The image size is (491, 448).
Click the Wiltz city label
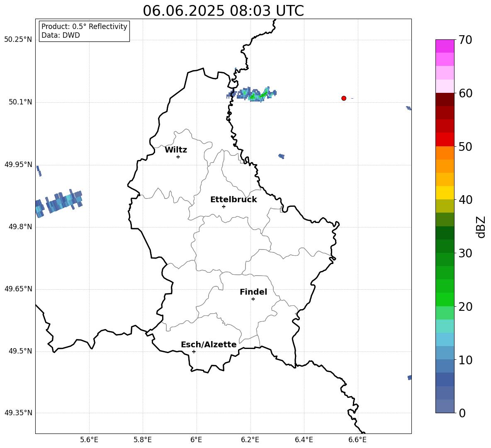176,150
